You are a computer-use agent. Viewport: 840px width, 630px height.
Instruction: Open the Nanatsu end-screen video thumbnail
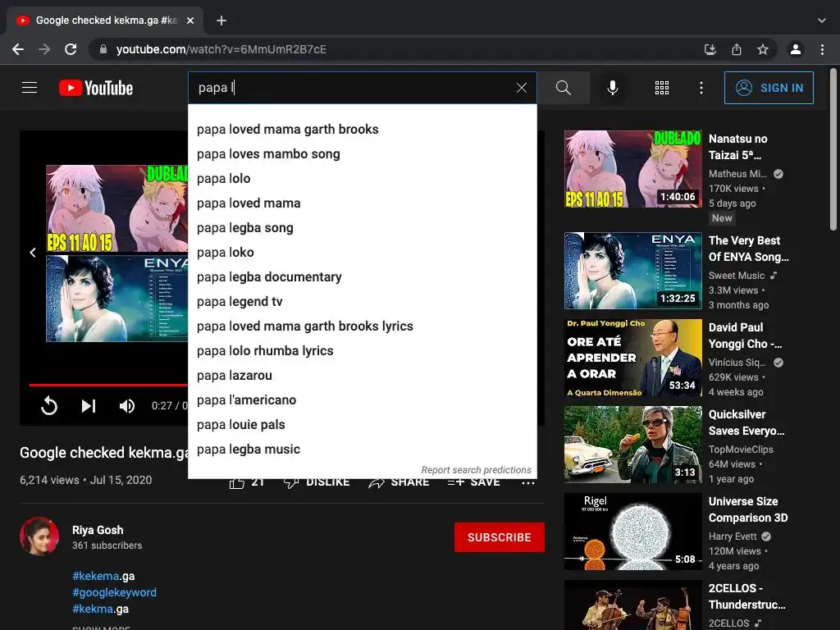[x=116, y=208]
